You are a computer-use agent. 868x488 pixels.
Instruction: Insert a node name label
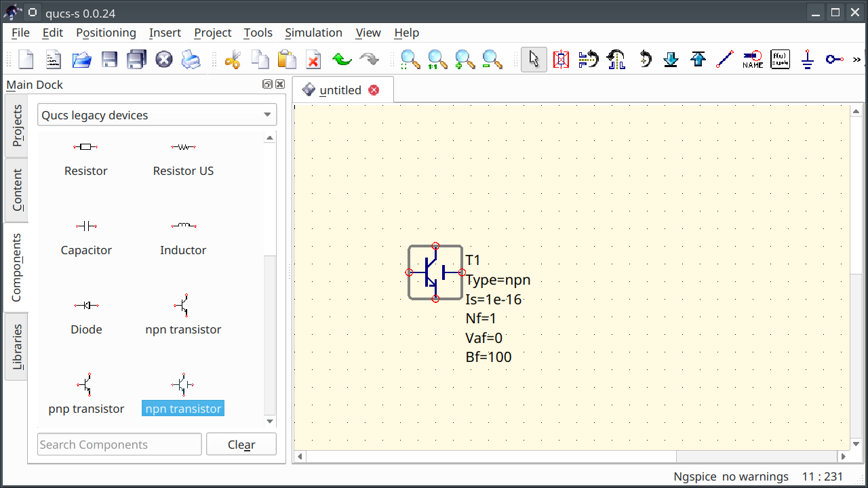[753, 60]
